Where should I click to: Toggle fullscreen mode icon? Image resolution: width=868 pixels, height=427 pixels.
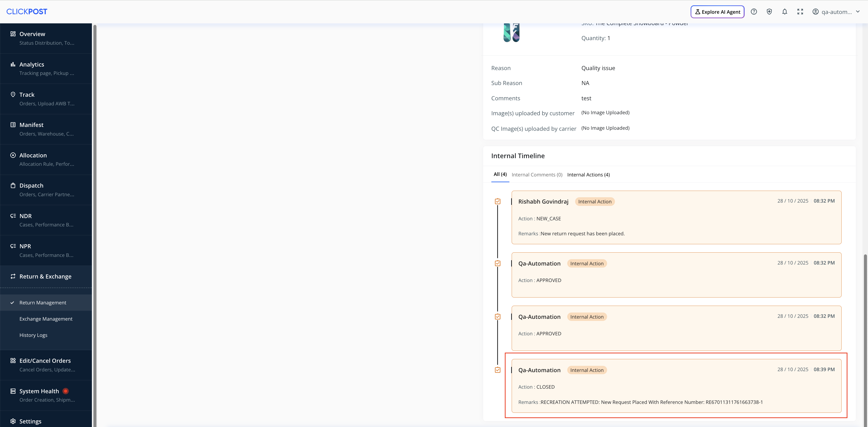click(x=800, y=12)
